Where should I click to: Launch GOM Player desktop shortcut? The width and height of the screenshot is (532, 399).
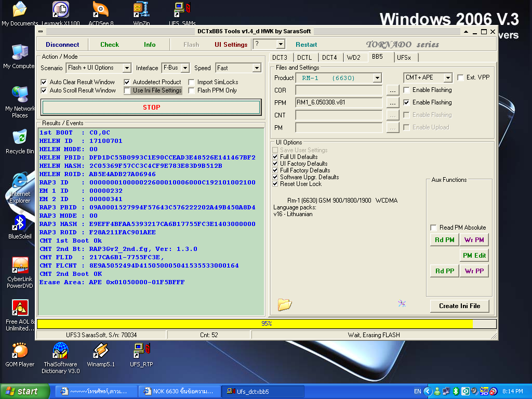pyautogui.click(x=20, y=355)
